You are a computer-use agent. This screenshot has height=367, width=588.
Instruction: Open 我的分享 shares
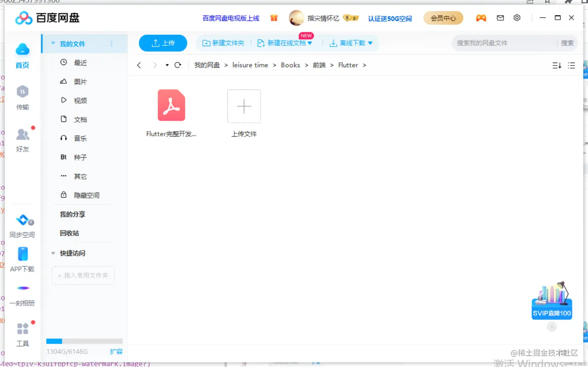click(72, 214)
